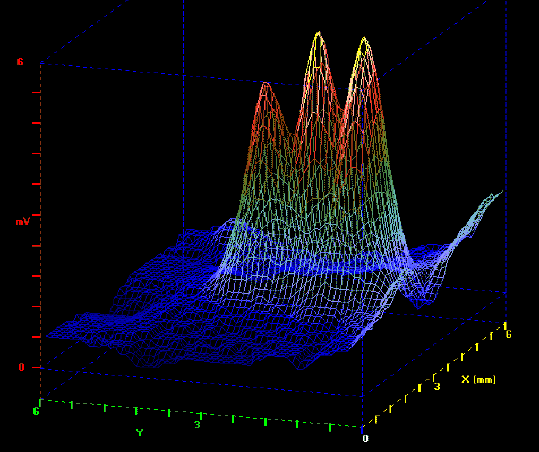Click the dip in the surface right of the peaks

pyautogui.click(x=419, y=296)
